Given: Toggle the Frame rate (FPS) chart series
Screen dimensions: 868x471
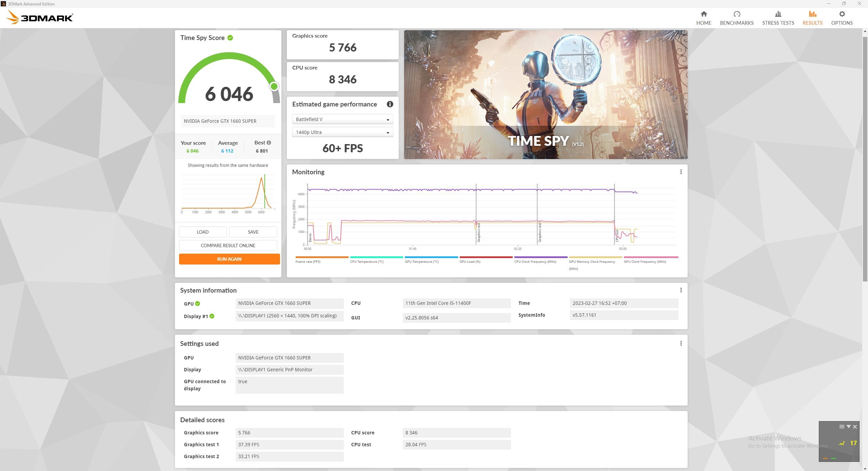Looking at the screenshot, I should pos(321,260).
